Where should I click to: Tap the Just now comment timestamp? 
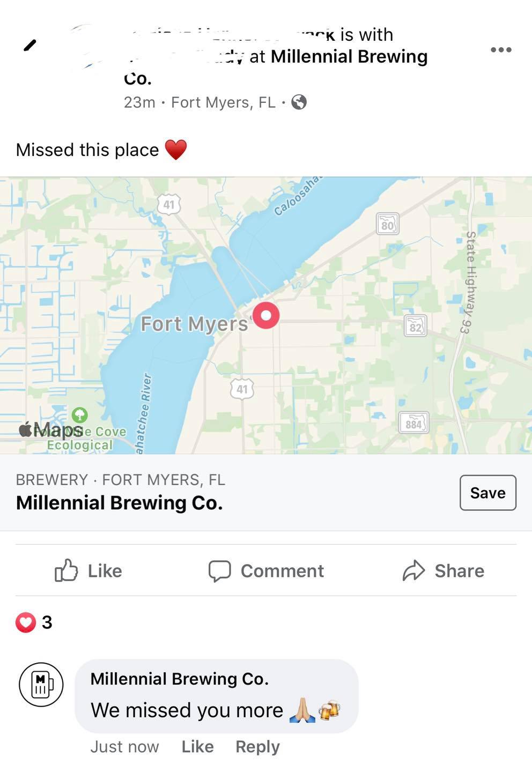tap(124, 747)
